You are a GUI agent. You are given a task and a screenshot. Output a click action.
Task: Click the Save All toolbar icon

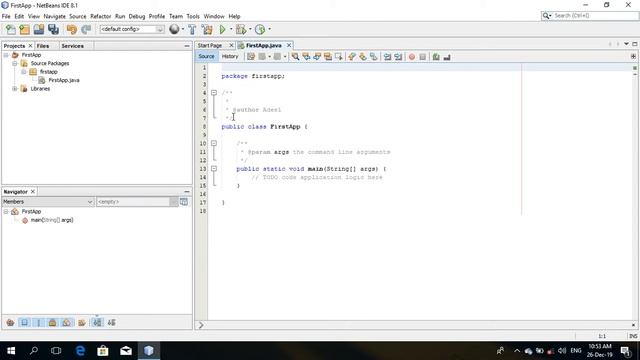pos(53,29)
